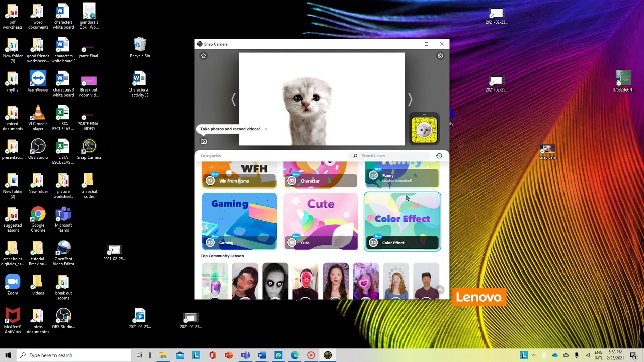Open WhatsApp from taskbar
The width and height of the screenshot is (644, 362).
278,355
